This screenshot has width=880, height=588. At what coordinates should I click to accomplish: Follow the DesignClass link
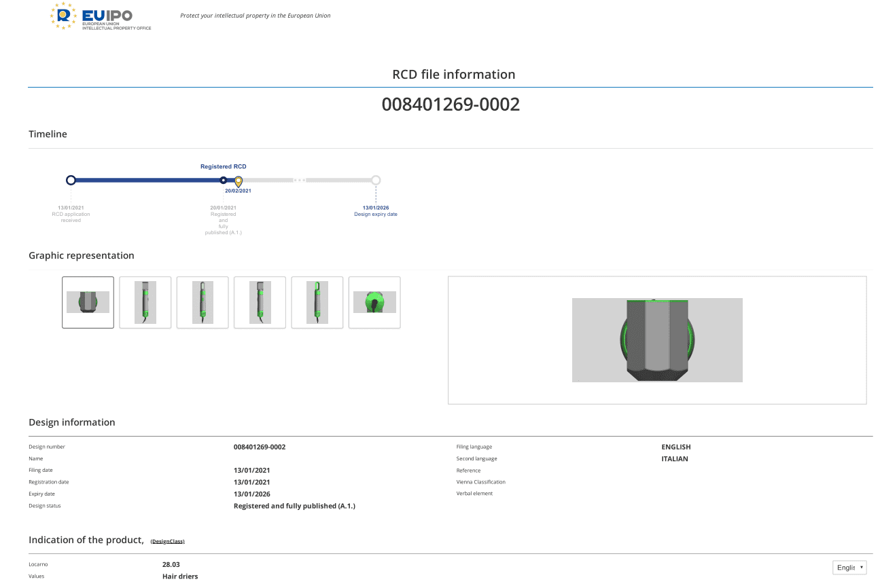point(168,541)
